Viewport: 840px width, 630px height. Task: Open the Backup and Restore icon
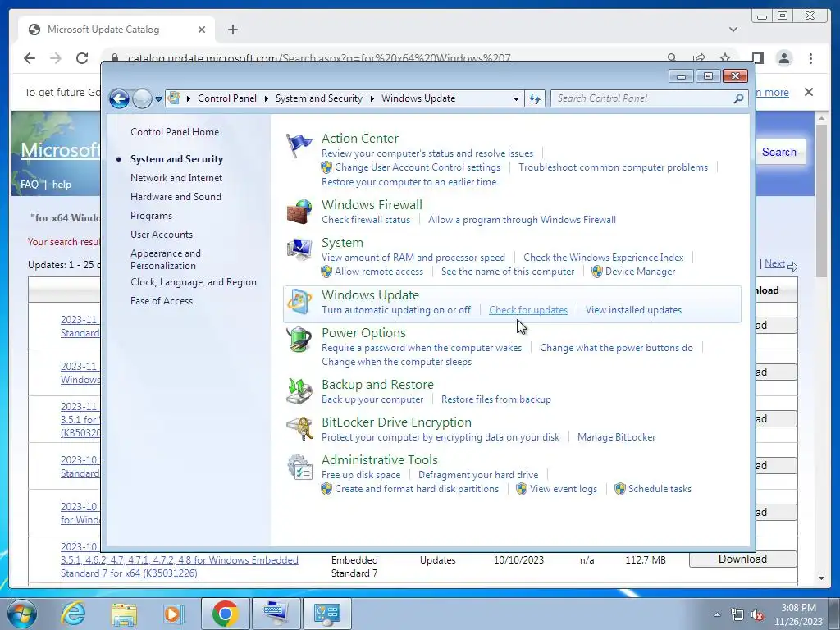tap(299, 391)
